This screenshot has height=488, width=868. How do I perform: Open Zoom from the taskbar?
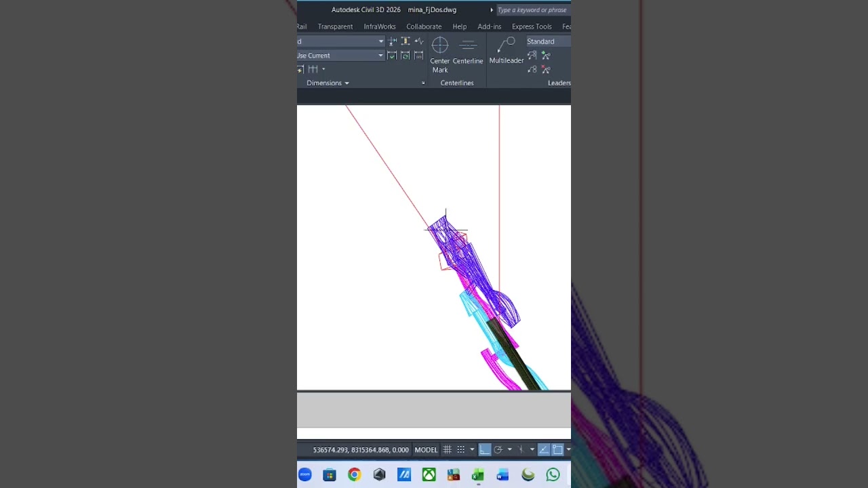click(x=304, y=475)
